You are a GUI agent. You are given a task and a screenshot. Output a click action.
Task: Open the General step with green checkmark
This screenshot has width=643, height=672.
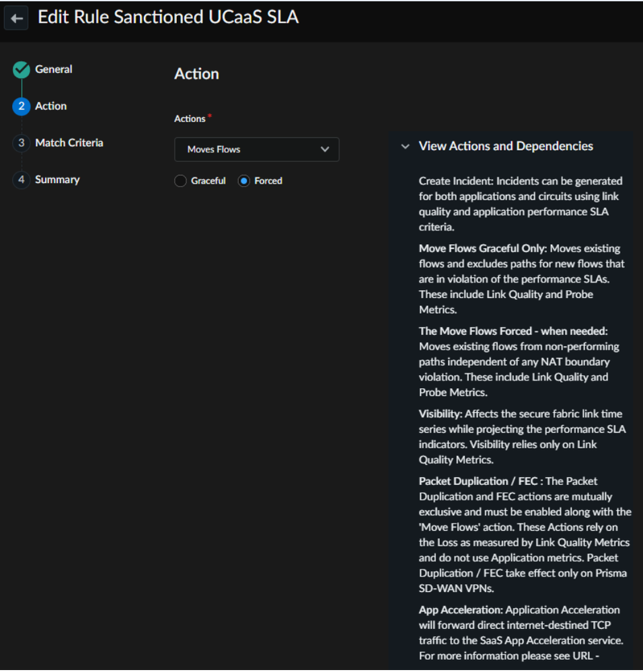(x=21, y=70)
